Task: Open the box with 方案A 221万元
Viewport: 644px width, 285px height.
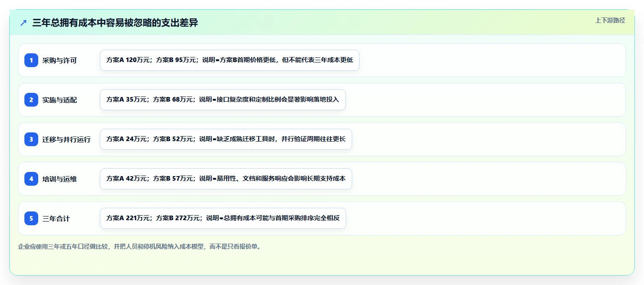Action: (x=223, y=218)
